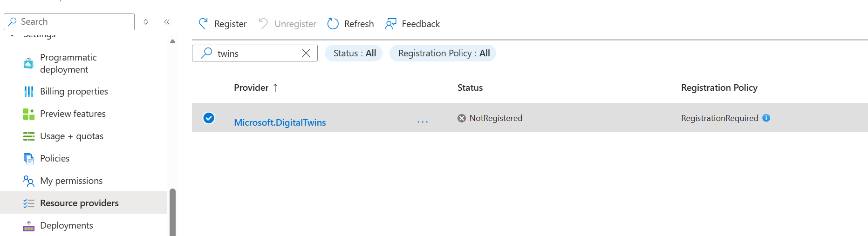Image resolution: width=868 pixels, height=236 pixels.
Task: Click the expand/collapse all arrows icon
Action: [146, 22]
